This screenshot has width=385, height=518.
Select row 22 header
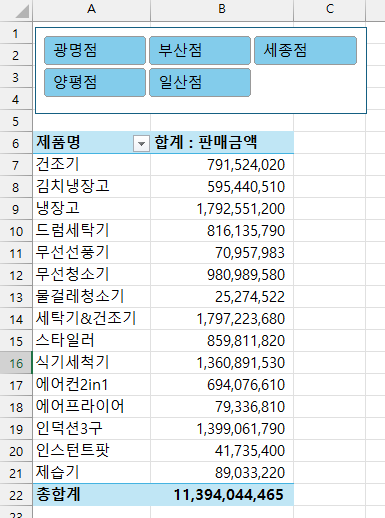tap(16, 495)
